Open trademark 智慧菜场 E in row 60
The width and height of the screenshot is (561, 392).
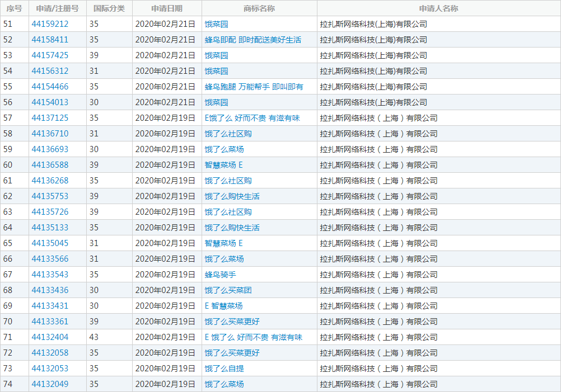223,165
